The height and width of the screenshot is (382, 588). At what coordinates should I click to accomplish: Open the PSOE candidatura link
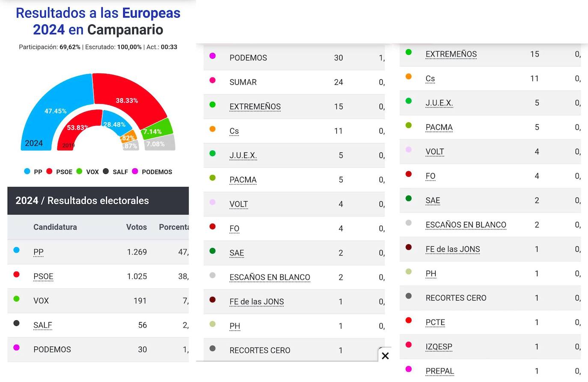(43, 277)
